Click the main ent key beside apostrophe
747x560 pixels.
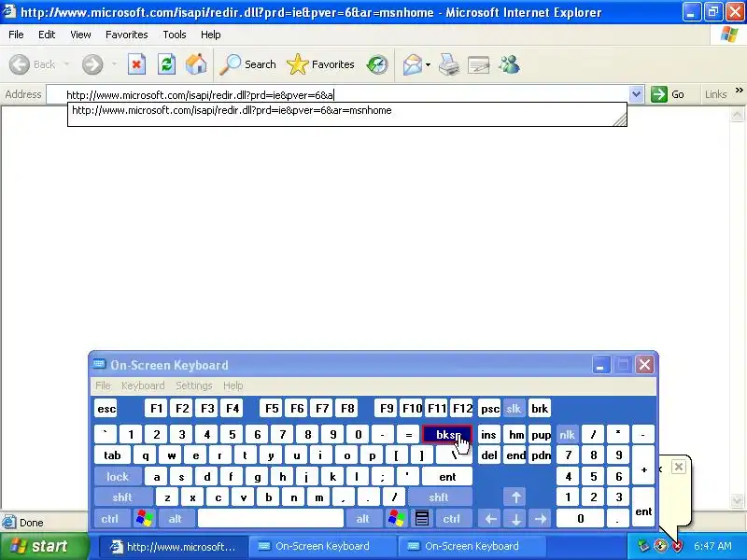click(447, 476)
